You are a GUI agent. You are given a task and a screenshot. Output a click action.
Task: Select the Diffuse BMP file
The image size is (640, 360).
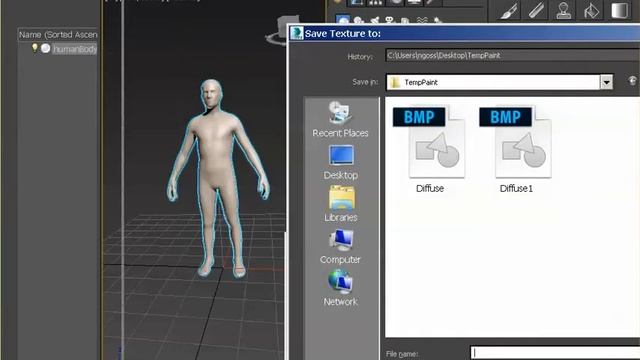tap(430, 149)
